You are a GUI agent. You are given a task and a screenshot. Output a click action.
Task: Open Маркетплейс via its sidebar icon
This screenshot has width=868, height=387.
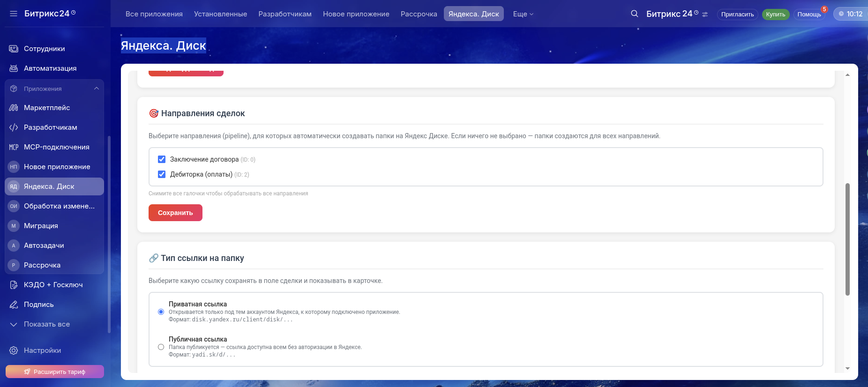pyautogui.click(x=14, y=108)
